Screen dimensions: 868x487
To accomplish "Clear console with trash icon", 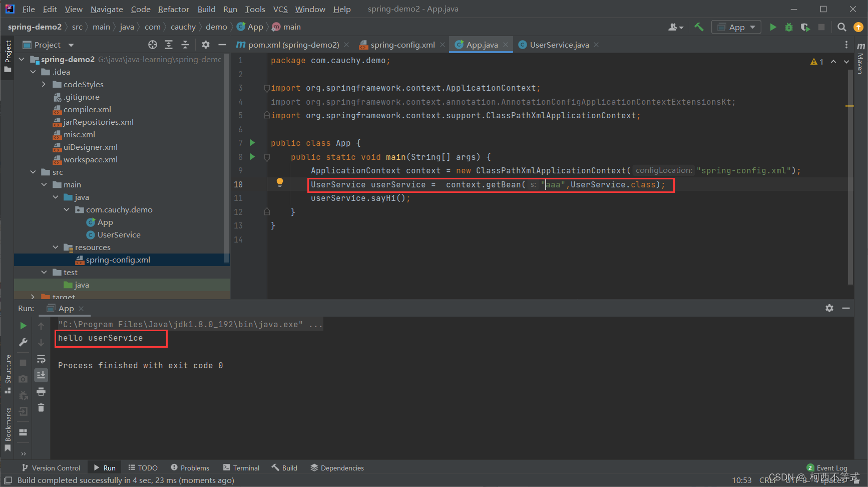I will click(x=41, y=408).
